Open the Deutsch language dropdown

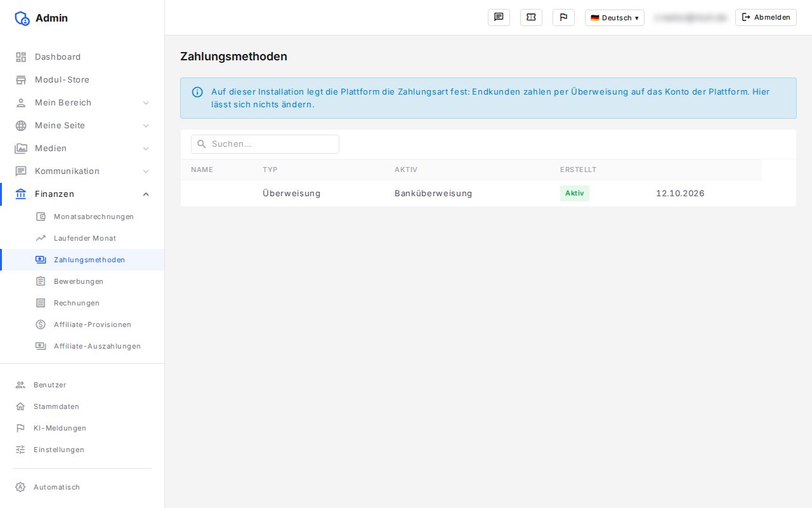click(x=614, y=18)
